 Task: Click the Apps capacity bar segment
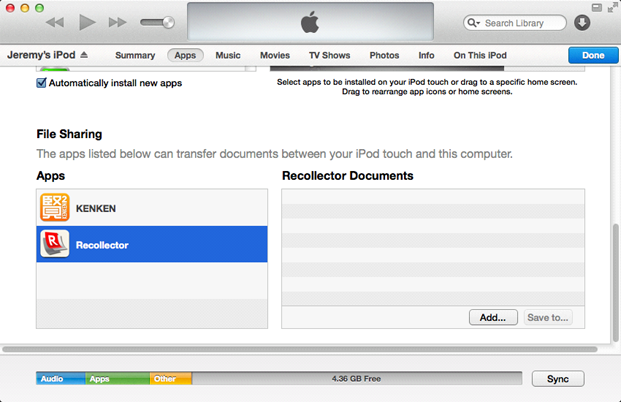(x=118, y=379)
